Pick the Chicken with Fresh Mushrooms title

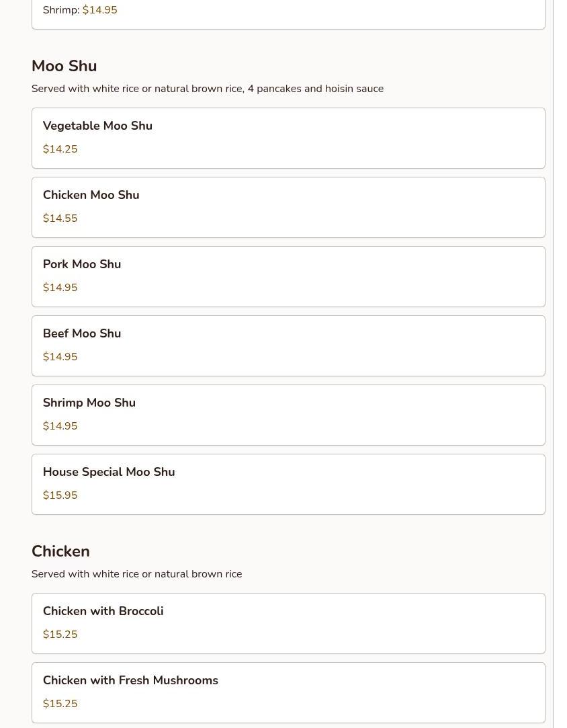130,680
